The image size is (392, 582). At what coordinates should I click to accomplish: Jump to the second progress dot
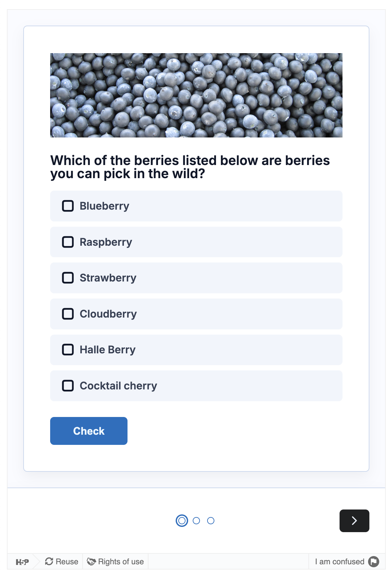(x=196, y=521)
